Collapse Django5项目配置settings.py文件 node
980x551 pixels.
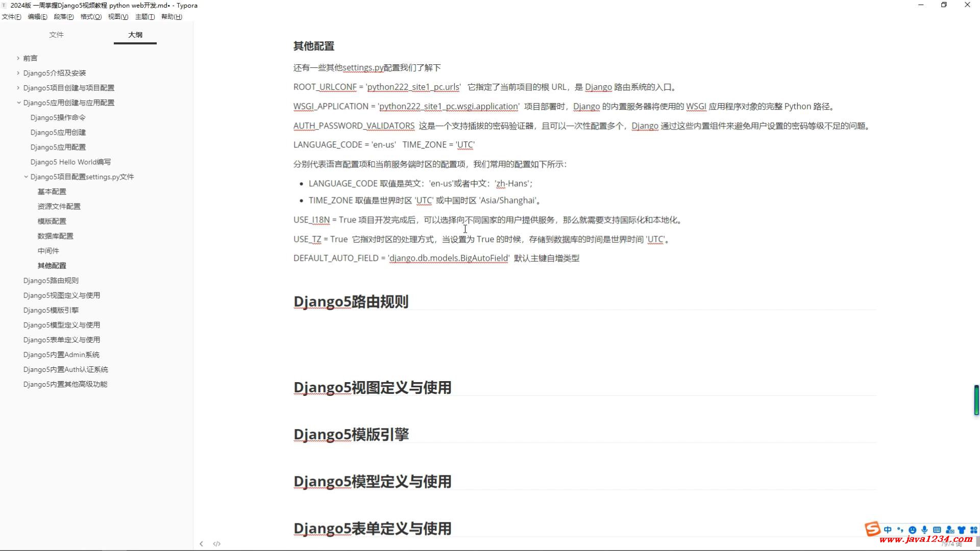[x=26, y=177]
